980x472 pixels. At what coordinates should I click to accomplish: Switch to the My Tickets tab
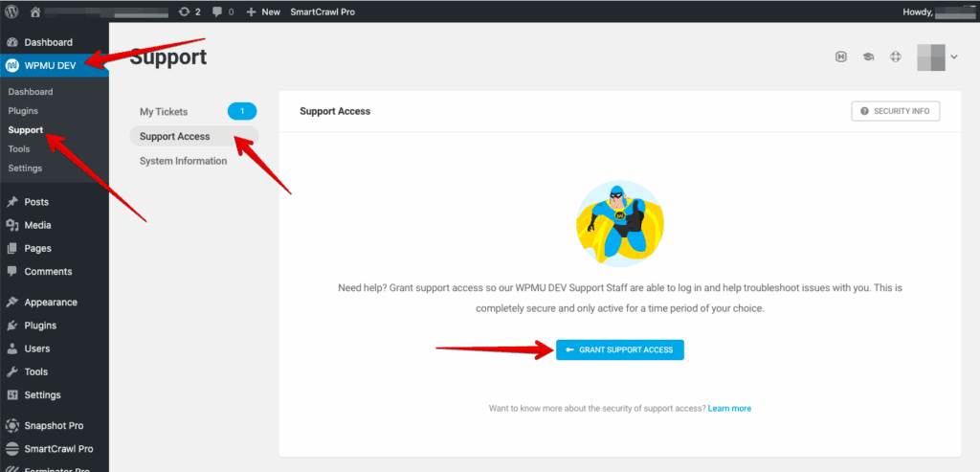(x=164, y=112)
